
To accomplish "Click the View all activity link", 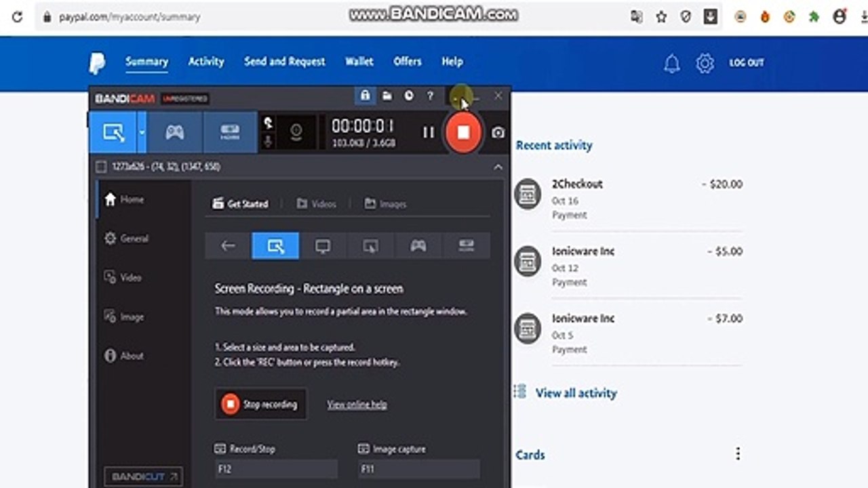I will pyautogui.click(x=576, y=392).
